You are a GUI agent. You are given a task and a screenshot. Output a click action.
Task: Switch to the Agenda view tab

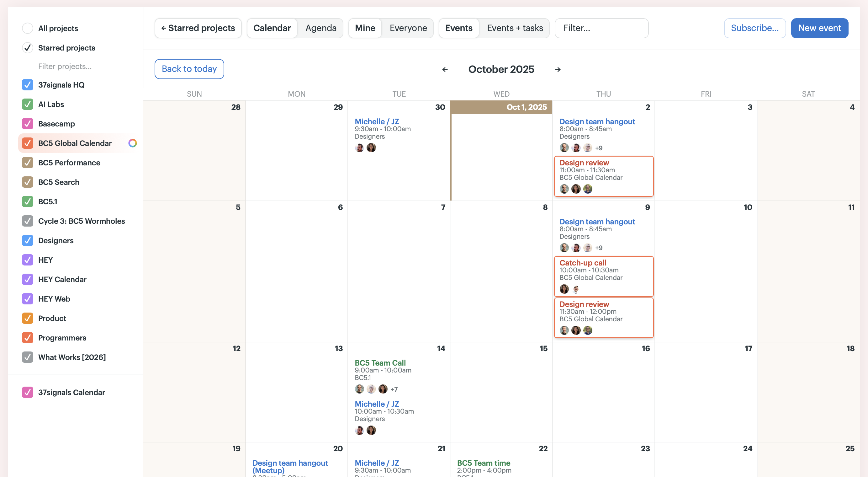click(x=321, y=28)
